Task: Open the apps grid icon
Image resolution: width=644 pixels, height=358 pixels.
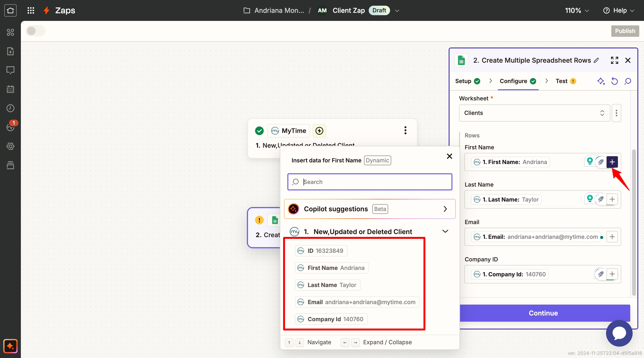Action: pyautogui.click(x=31, y=10)
